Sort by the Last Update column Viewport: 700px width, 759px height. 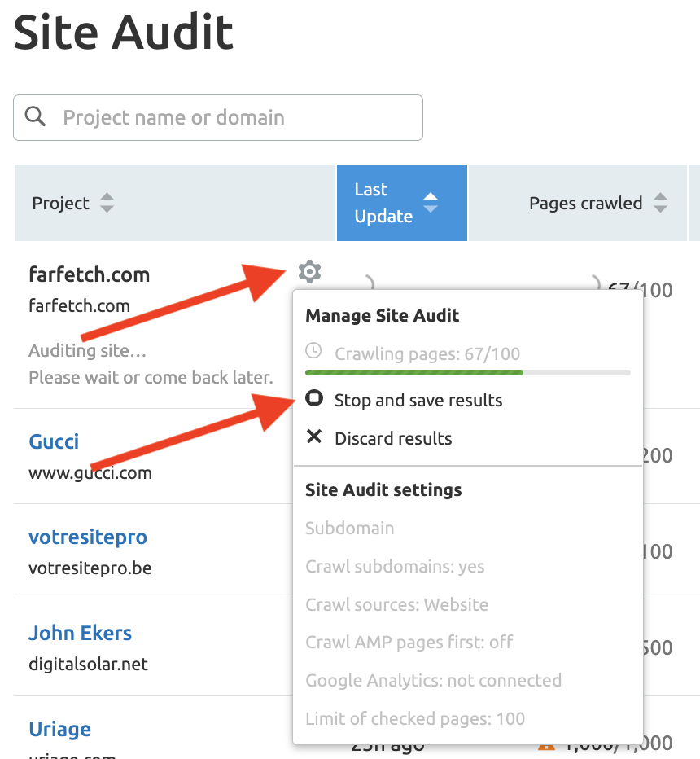point(402,203)
